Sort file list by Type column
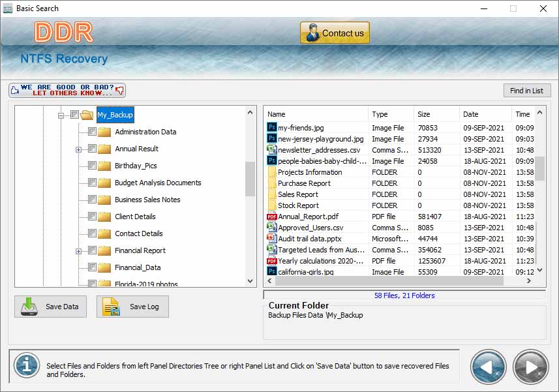Screen dimensions: 559x392 coord(391,114)
